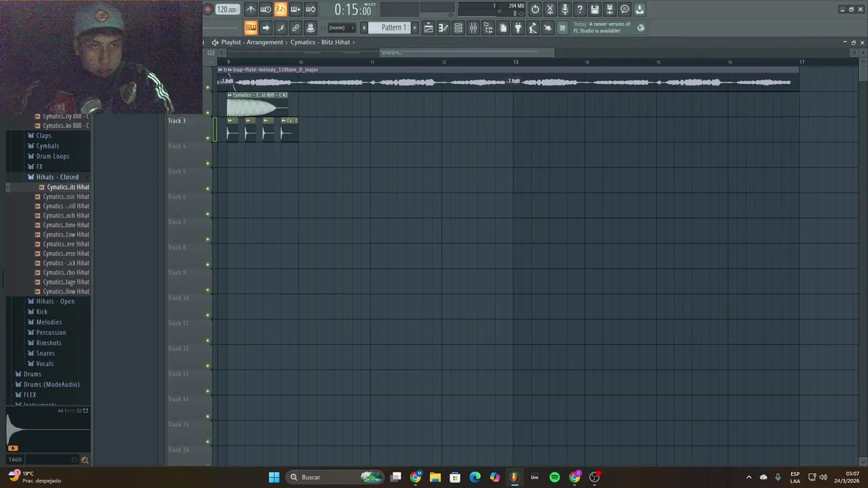Select the Cymatics 808 audio clip
Viewport: 868px width, 488px height.
(258, 104)
